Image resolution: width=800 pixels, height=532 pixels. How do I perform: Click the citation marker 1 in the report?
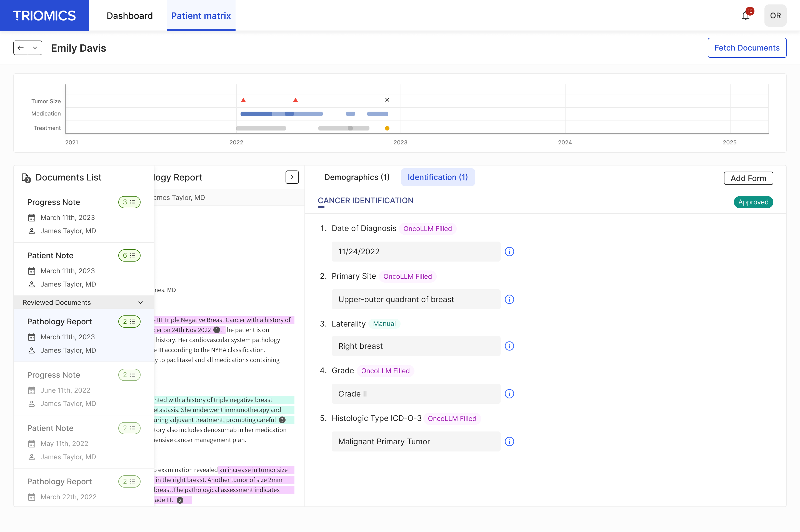point(217,330)
